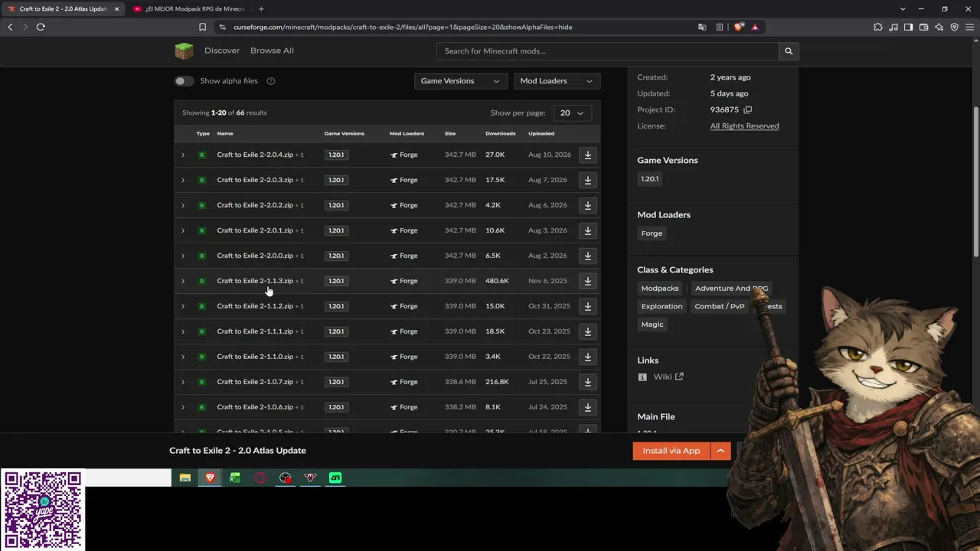
Task: Change the Show per page count dropdown
Action: pyautogui.click(x=571, y=113)
